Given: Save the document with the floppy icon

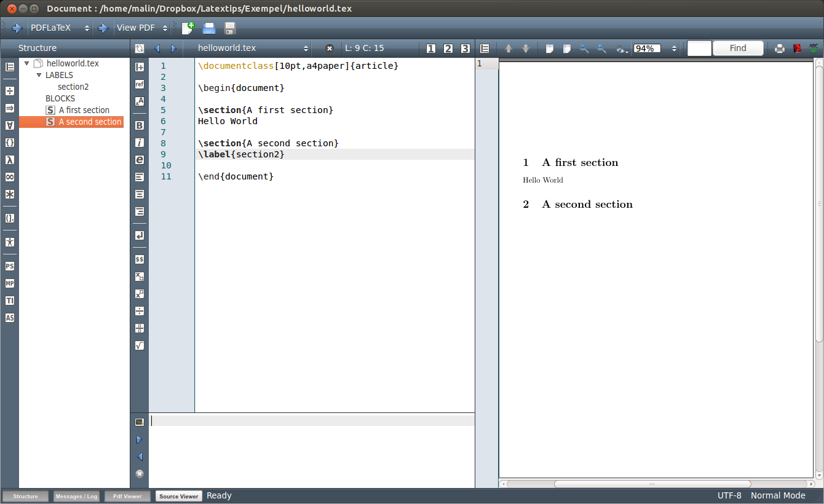Looking at the screenshot, I should (230, 28).
